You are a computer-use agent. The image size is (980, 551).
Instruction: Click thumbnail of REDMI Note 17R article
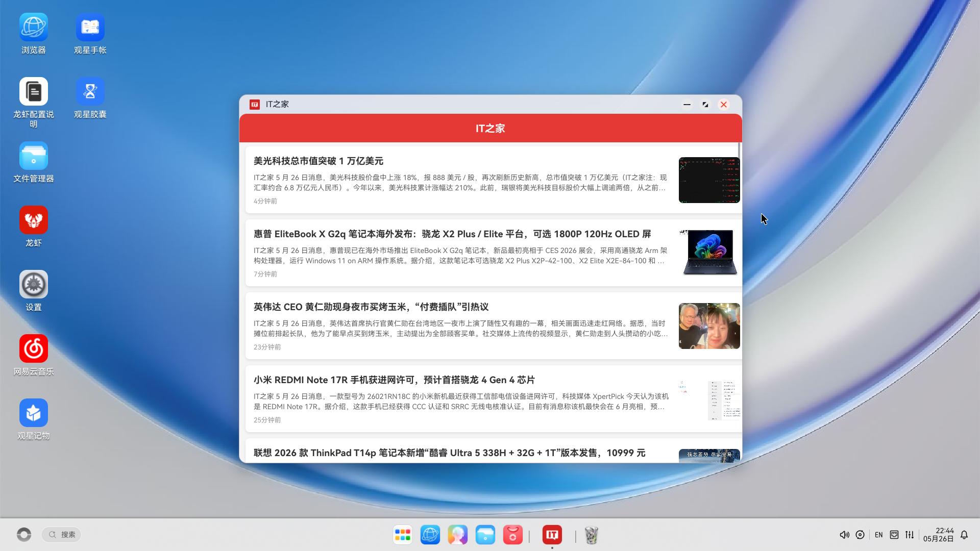tap(709, 399)
